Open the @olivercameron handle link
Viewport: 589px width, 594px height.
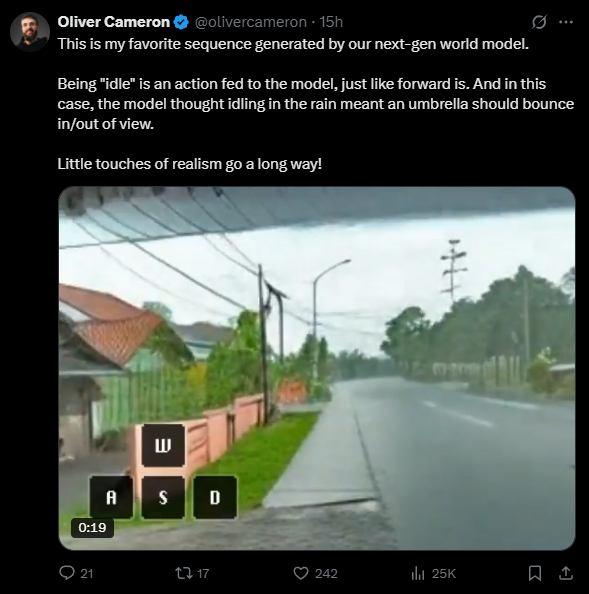click(251, 22)
